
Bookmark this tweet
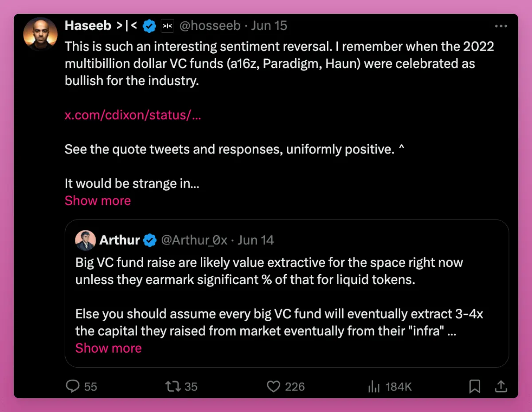point(475,387)
